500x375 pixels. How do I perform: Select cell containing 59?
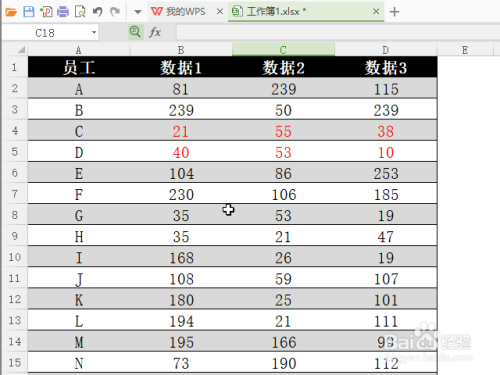pyautogui.click(x=283, y=278)
